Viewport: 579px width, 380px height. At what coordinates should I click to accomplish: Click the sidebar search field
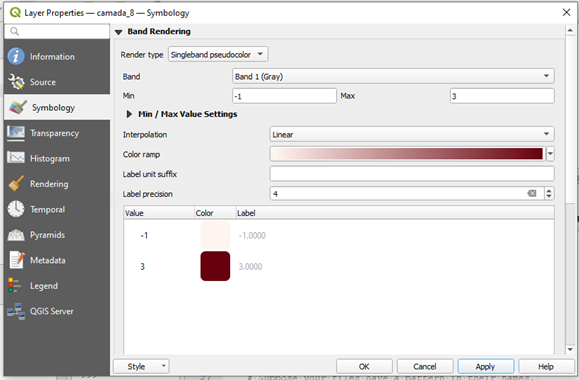tap(57, 31)
